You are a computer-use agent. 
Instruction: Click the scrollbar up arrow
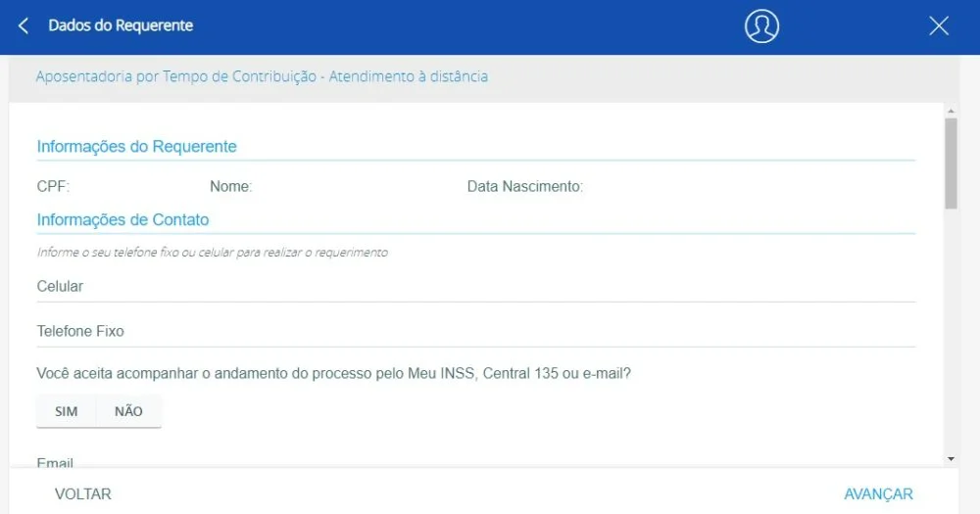click(951, 112)
